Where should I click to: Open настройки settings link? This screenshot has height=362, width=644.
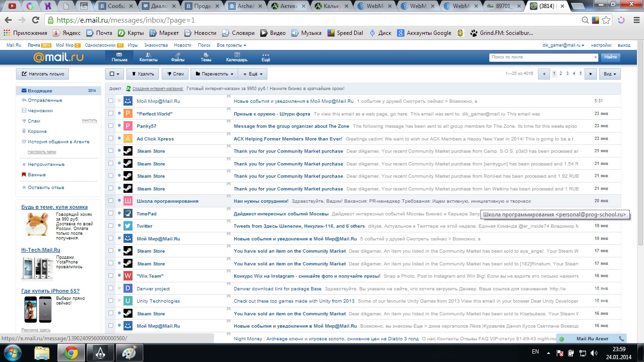click(x=601, y=45)
